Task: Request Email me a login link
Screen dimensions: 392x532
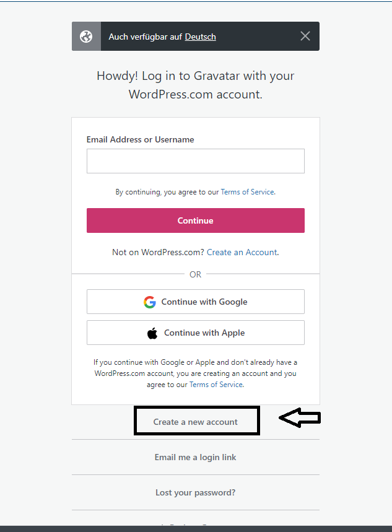Action: point(195,457)
